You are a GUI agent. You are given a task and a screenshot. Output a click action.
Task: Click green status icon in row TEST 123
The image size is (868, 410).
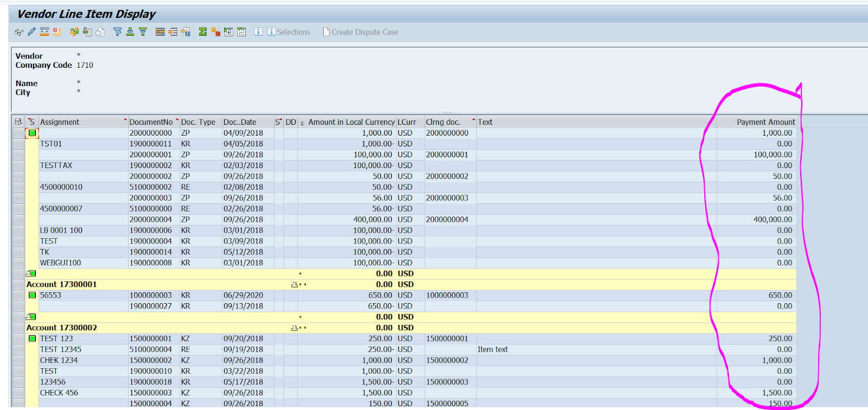click(x=32, y=338)
